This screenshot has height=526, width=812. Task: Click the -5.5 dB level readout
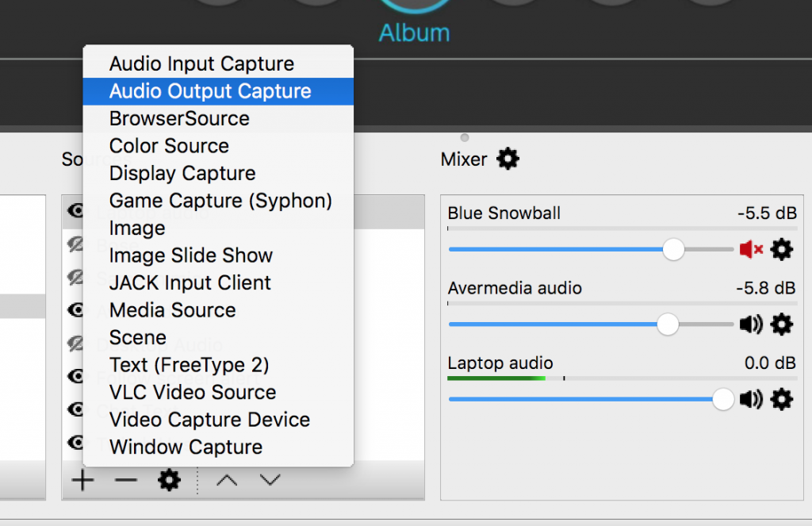[x=767, y=213]
